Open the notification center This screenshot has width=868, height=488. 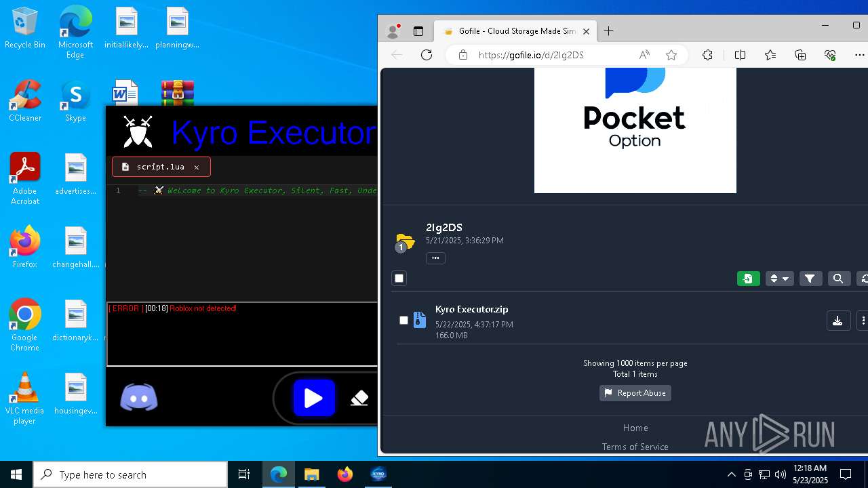click(846, 474)
